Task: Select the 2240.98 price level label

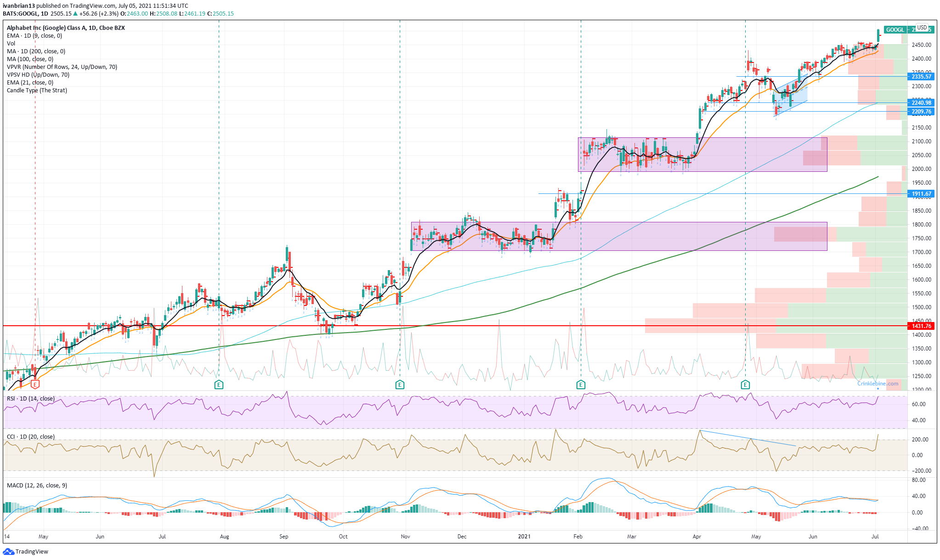Action: [921, 102]
